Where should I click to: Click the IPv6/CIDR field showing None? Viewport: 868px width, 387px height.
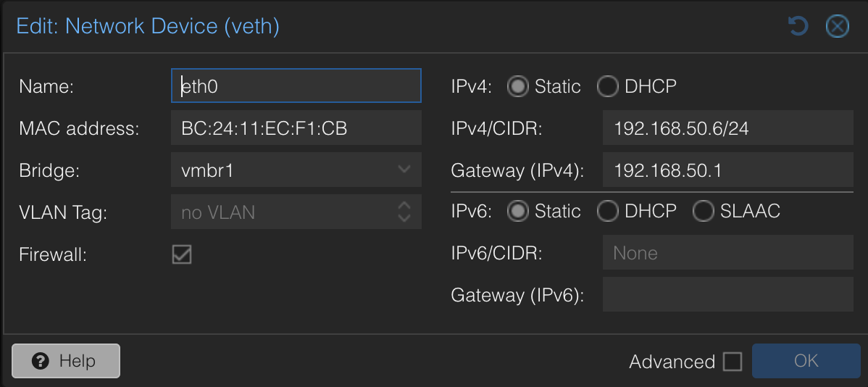tap(727, 253)
